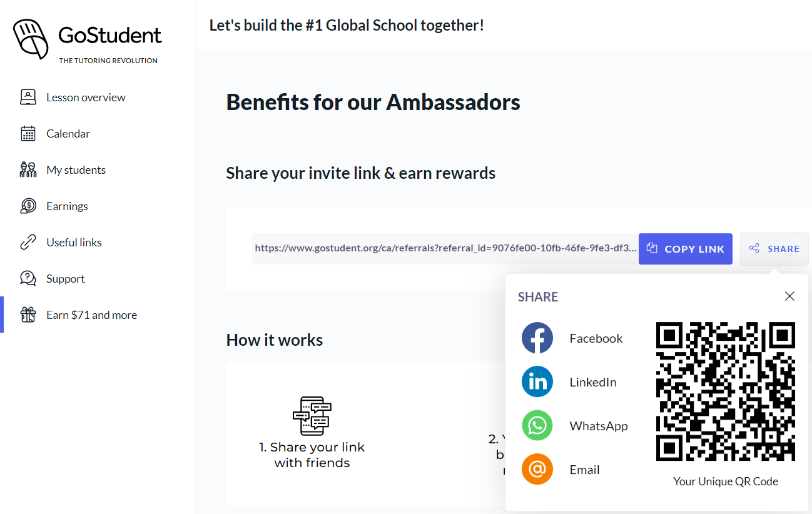Open the My students menu item
812x514 pixels.
click(76, 170)
